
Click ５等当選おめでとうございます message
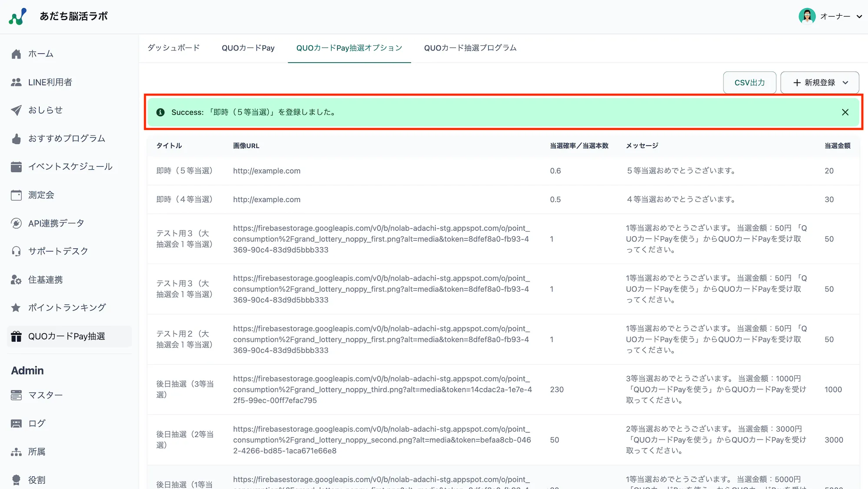click(681, 171)
